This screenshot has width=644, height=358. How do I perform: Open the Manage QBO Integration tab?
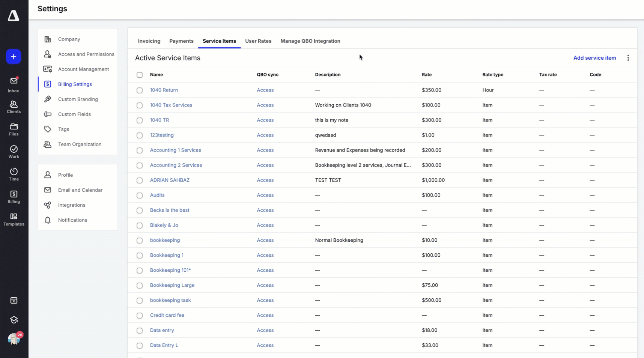pos(310,41)
